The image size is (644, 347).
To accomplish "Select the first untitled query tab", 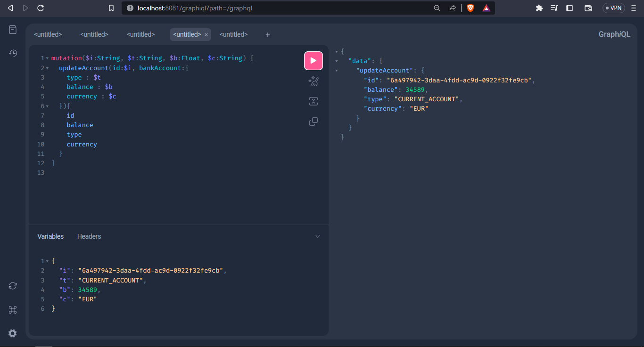I will pos(48,34).
